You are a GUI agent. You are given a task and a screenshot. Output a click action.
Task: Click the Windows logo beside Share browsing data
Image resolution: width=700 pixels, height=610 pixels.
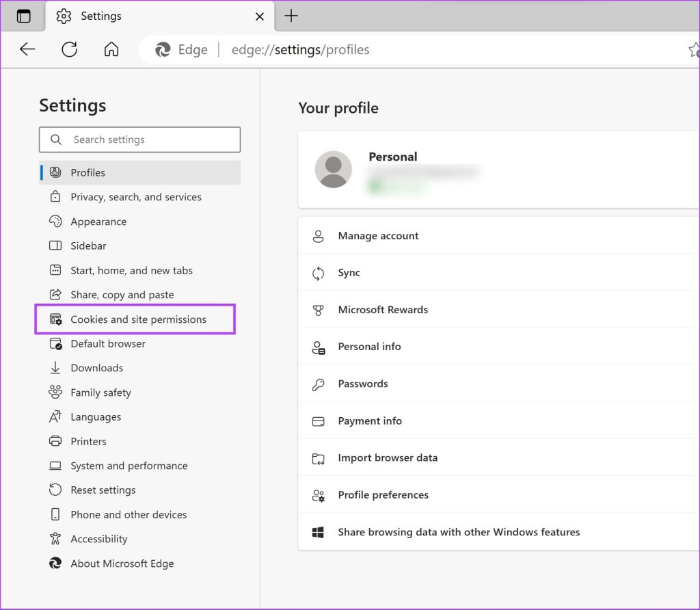318,531
